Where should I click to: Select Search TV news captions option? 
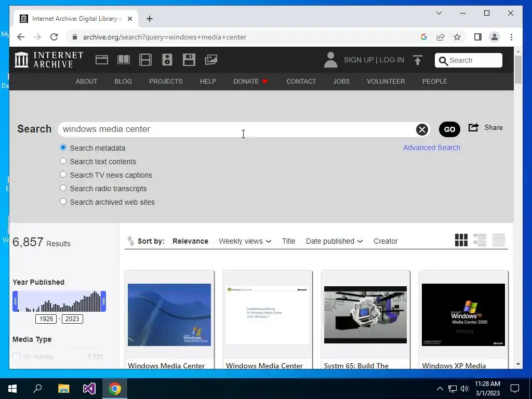[63, 175]
